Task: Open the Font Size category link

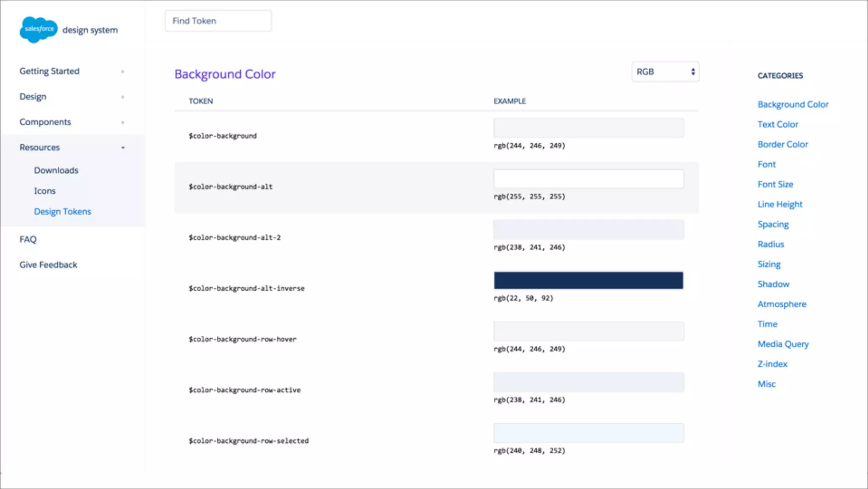Action: click(x=775, y=184)
